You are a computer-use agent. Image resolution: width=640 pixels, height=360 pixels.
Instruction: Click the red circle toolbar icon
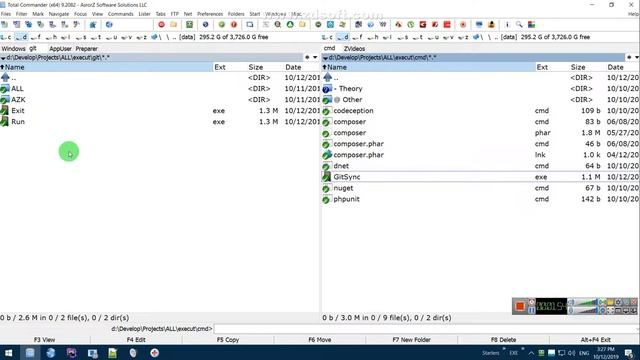click(161, 24)
